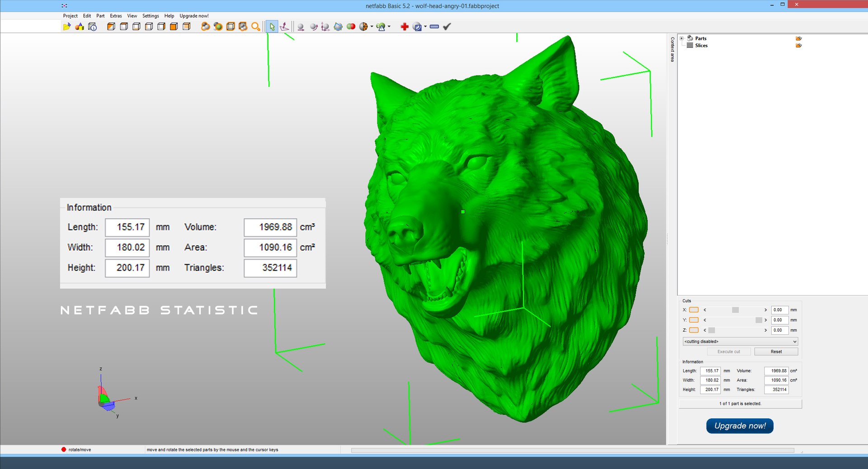
Task: Click the Execute cut button
Action: coord(729,352)
